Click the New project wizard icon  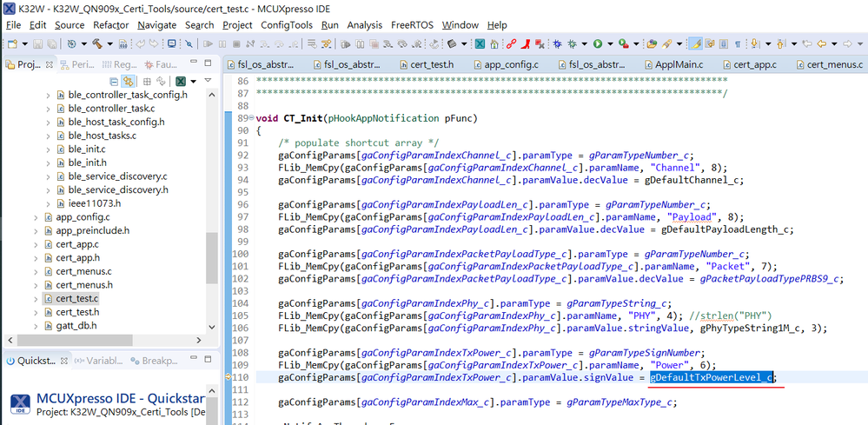coord(12,44)
